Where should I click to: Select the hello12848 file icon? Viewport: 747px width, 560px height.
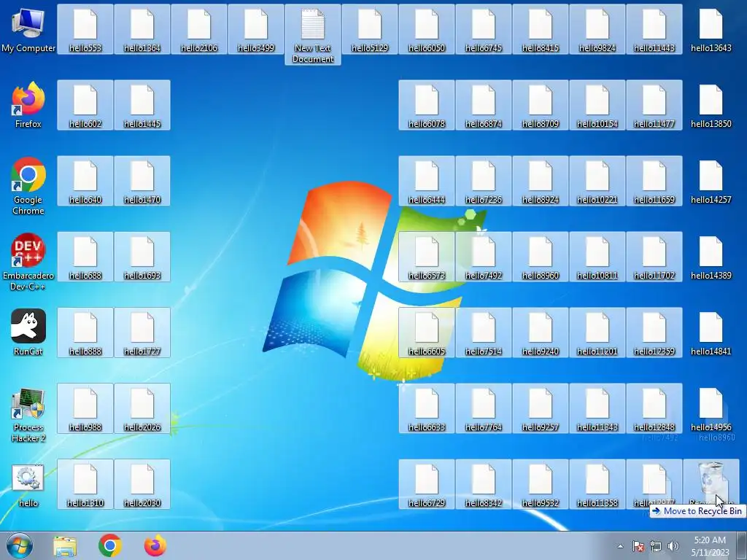[654, 408]
